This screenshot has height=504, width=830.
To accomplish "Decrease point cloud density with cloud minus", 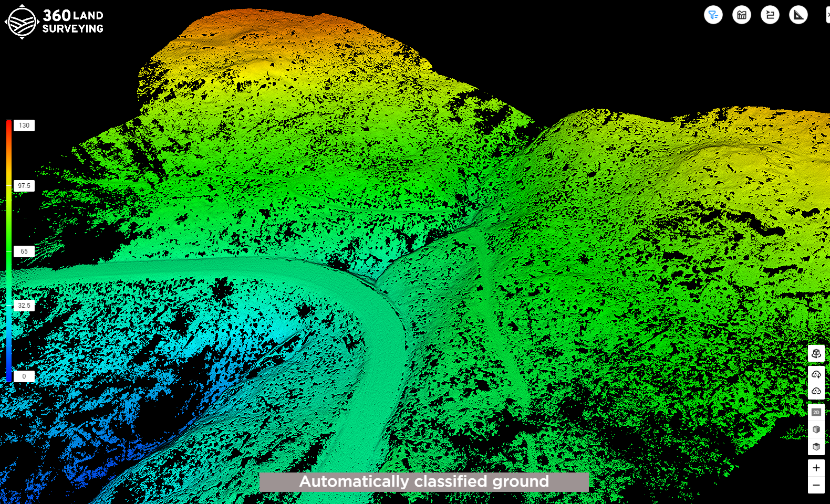I will coord(816,391).
